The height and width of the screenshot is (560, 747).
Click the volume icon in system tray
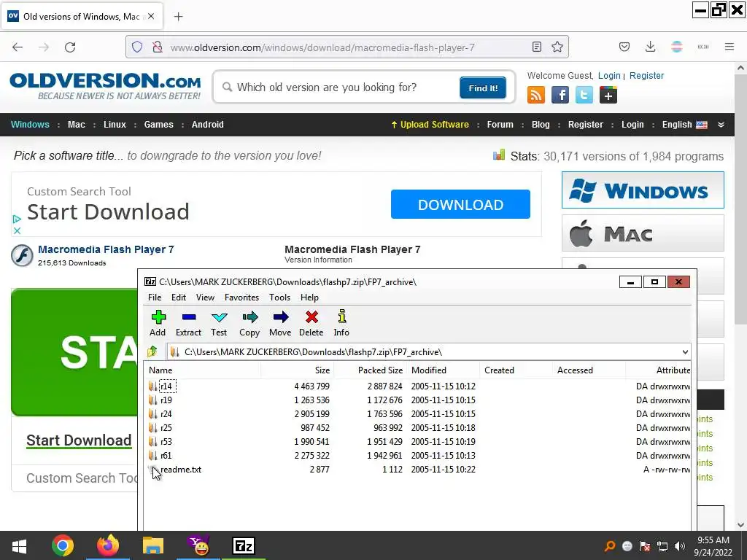(x=680, y=546)
